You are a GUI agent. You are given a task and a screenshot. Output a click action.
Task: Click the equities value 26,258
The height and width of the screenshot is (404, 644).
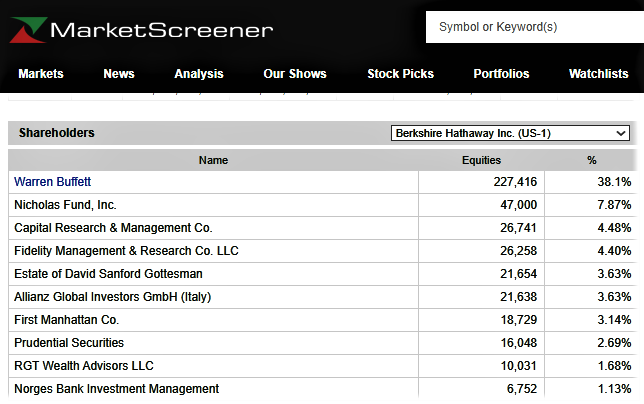[518, 251]
